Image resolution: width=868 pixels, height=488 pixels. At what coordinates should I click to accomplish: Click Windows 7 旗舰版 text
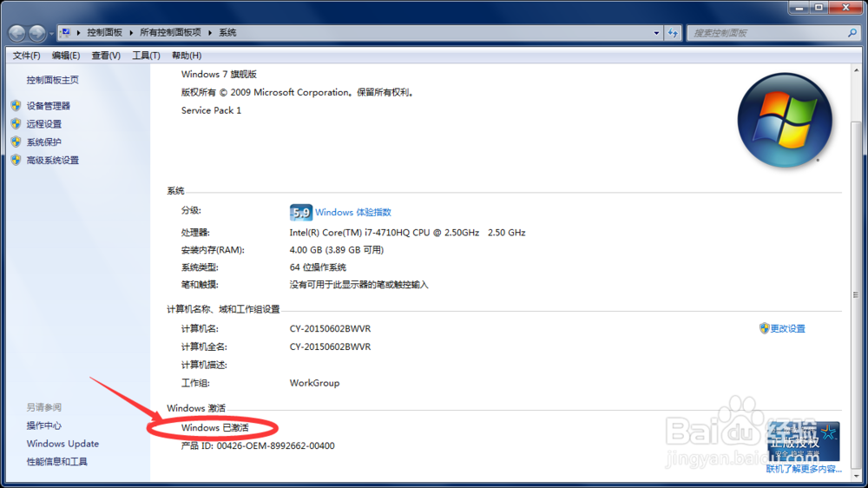click(219, 74)
